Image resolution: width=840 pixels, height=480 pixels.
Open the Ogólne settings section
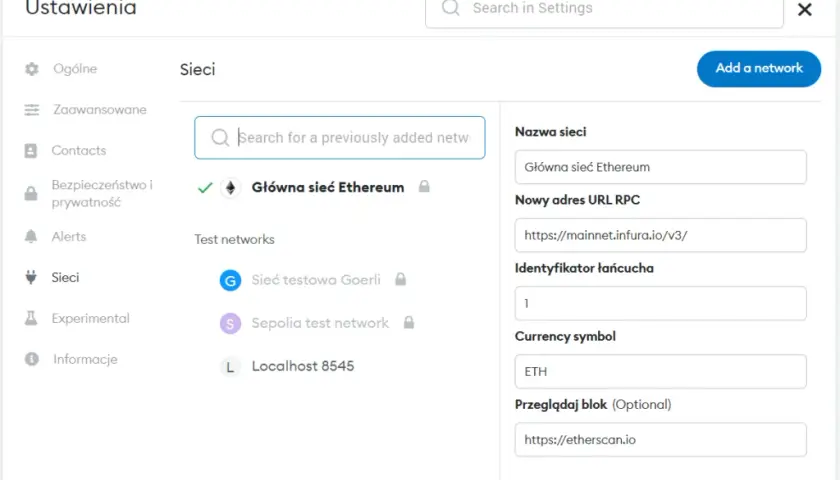[75, 69]
